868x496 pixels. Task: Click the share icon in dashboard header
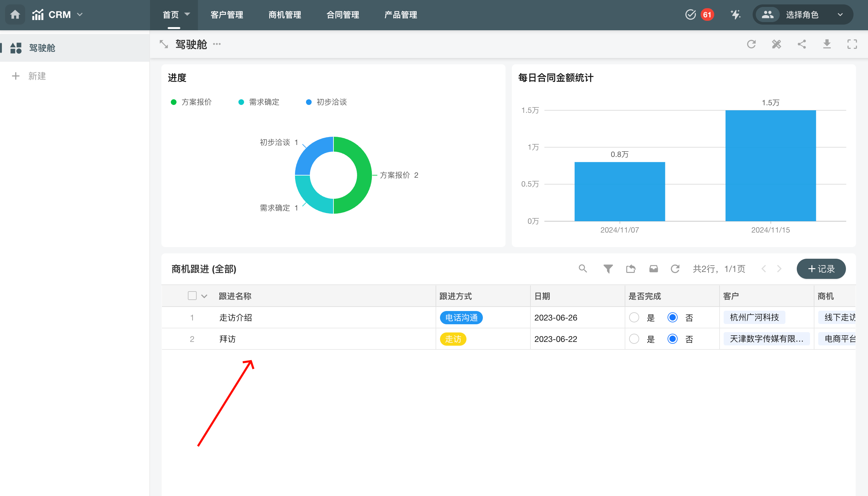pos(801,44)
